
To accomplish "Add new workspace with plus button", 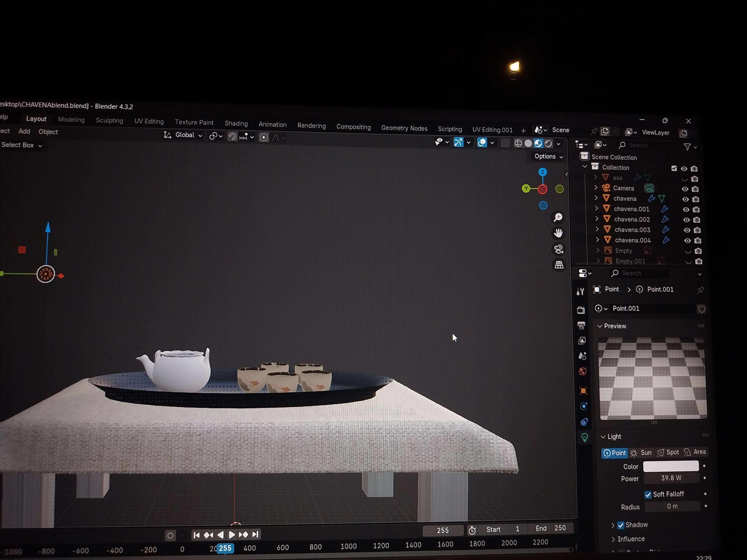I will click(x=523, y=131).
